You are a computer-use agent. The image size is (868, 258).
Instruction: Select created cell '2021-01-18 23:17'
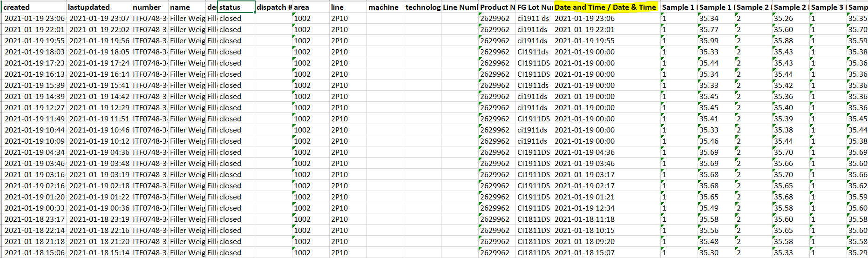pyautogui.click(x=34, y=219)
